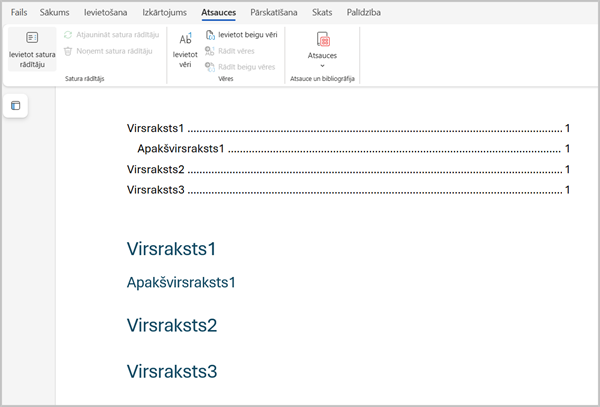This screenshot has height=407, width=600.
Task: Click Ievietot satura rādītāju icon
Action: tap(32, 37)
